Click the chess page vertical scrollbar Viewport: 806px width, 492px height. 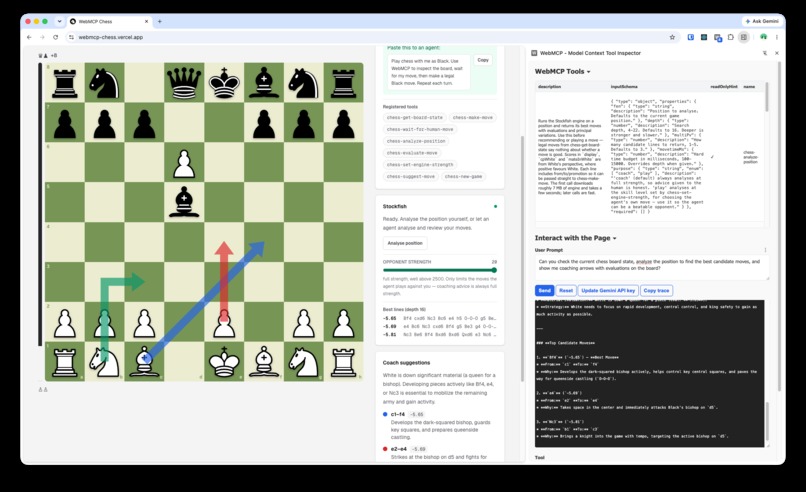tap(522, 257)
